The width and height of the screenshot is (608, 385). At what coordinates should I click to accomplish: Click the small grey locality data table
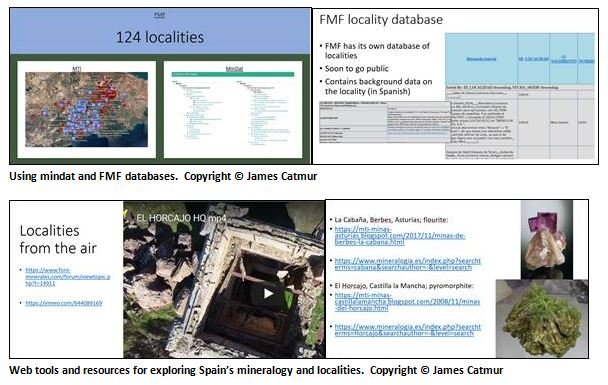coord(384,123)
